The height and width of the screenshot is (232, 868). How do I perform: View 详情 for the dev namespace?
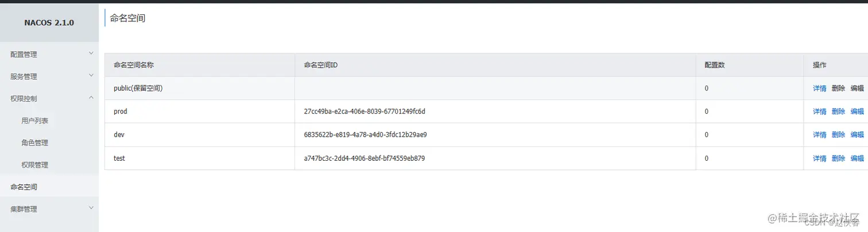point(820,135)
